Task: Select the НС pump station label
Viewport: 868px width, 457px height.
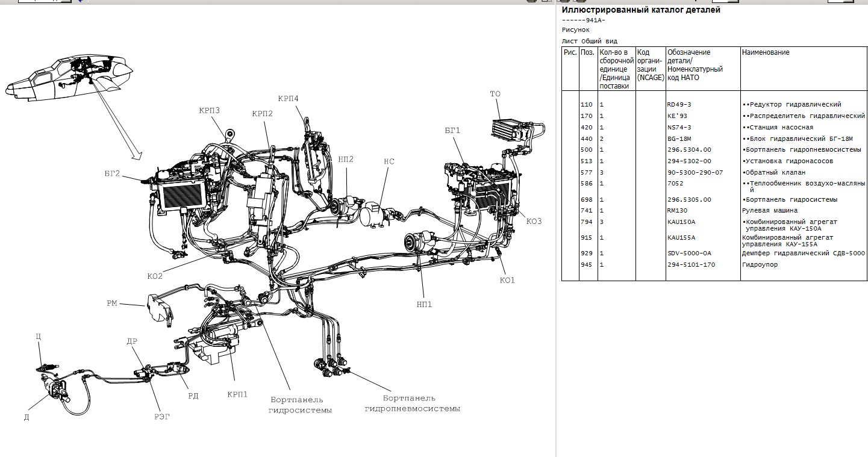Action: point(389,161)
